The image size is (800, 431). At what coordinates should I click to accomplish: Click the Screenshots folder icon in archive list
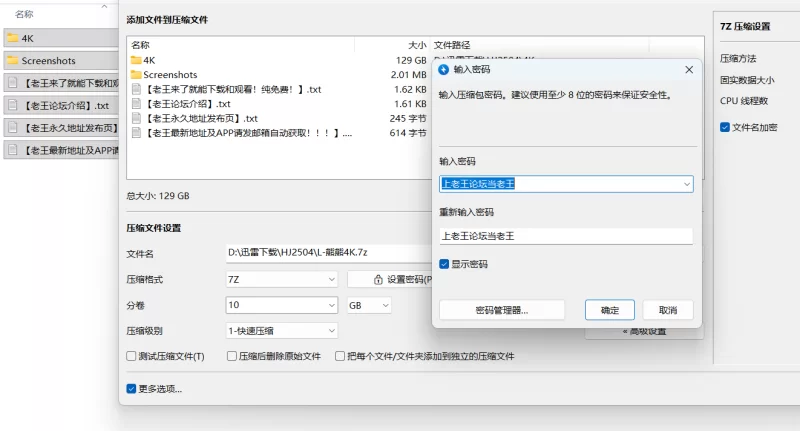(x=136, y=74)
